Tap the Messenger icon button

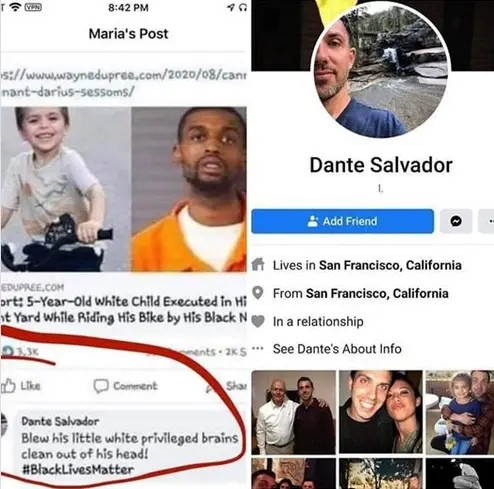(x=456, y=221)
